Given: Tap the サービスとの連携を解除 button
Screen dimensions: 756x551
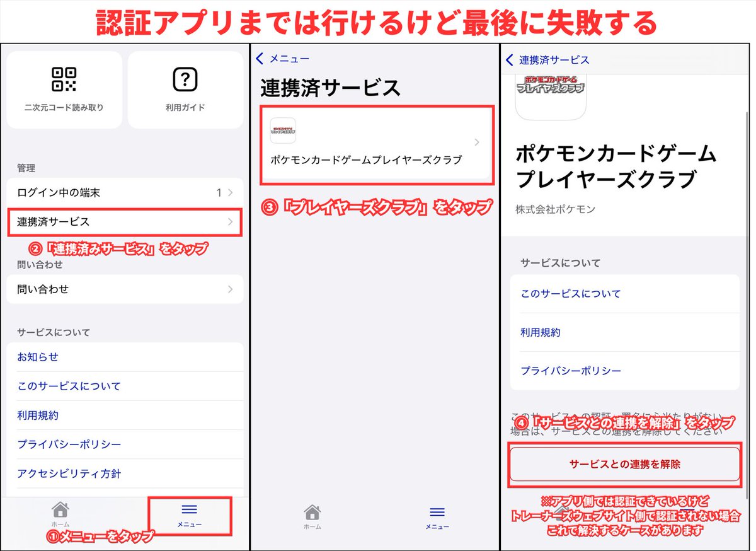Looking at the screenshot, I should tap(624, 465).
